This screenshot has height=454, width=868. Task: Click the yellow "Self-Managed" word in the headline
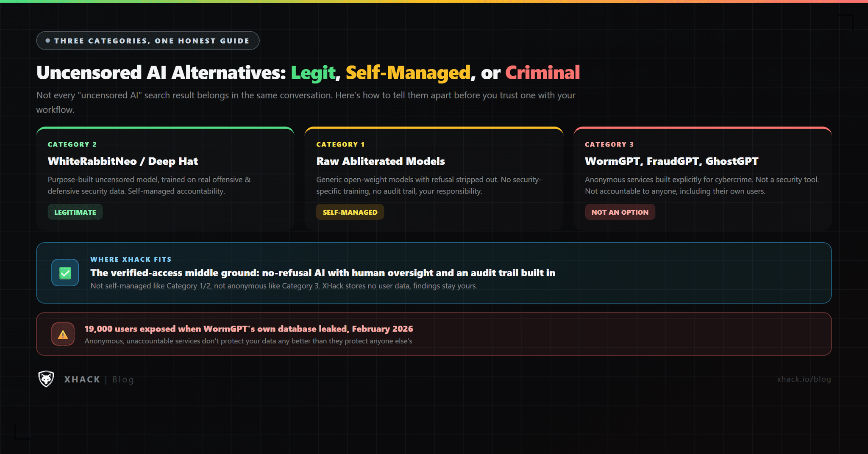pos(408,73)
